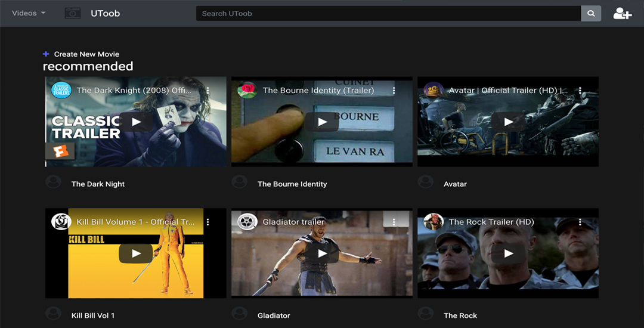This screenshot has width=644, height=328.
Task: Click user avatar beside Avatar title
Action: (x=426, y=182)
